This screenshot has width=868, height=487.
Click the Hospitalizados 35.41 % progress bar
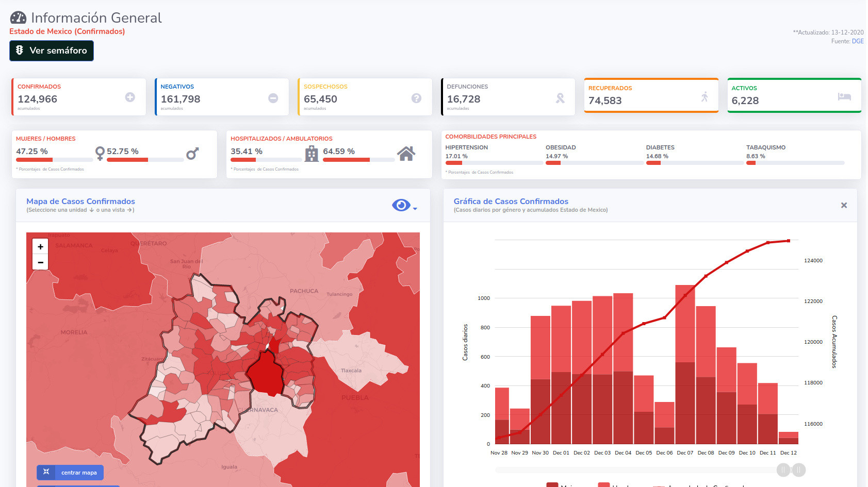[x=267, y=160]
